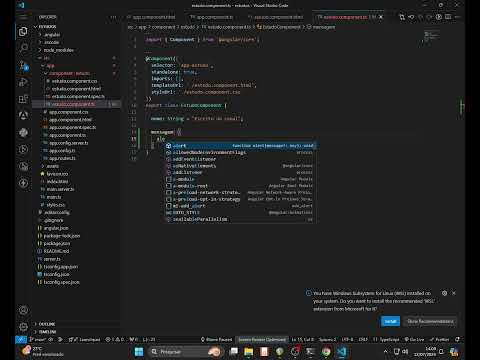
Task: Select the a-module-root snippet suggestion
Action: [x=240, y=186]
